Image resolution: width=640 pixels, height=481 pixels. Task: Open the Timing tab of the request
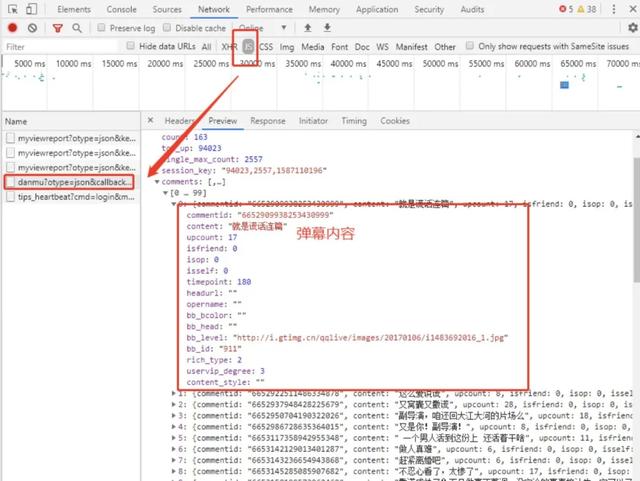(354, 121)
